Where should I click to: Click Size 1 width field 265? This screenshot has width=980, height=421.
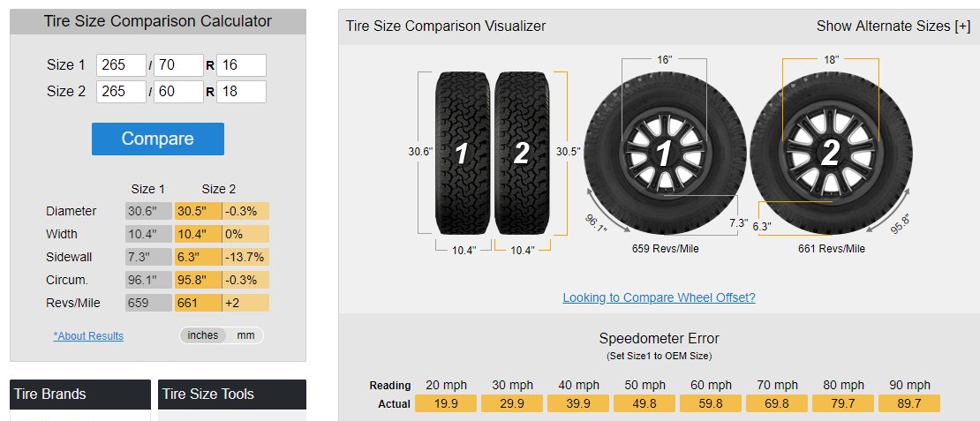coord(121,65)
